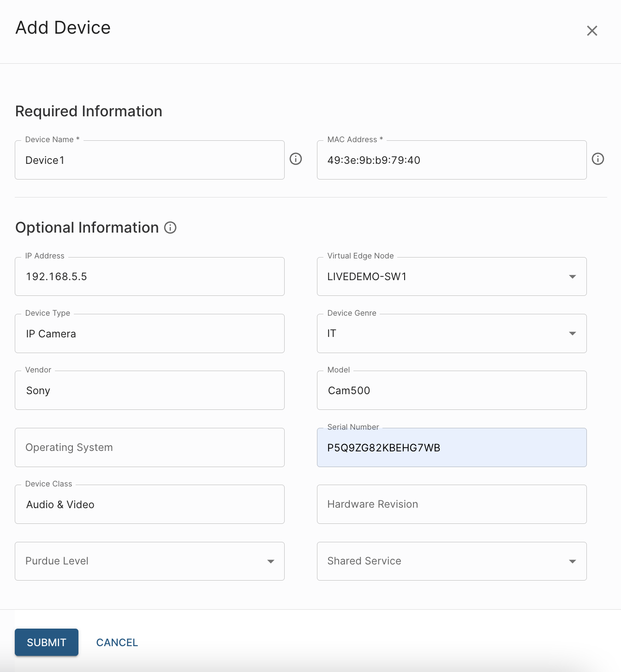Viewport: 621px width, 672px height.
Task: Focus the empty Operating System field
Action: pos(149,448)
